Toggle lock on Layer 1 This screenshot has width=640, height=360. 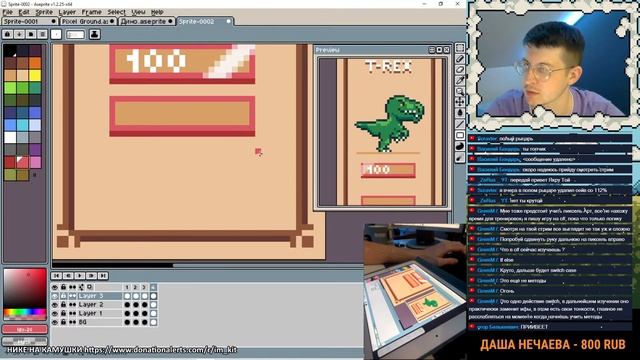click(63, 313)
